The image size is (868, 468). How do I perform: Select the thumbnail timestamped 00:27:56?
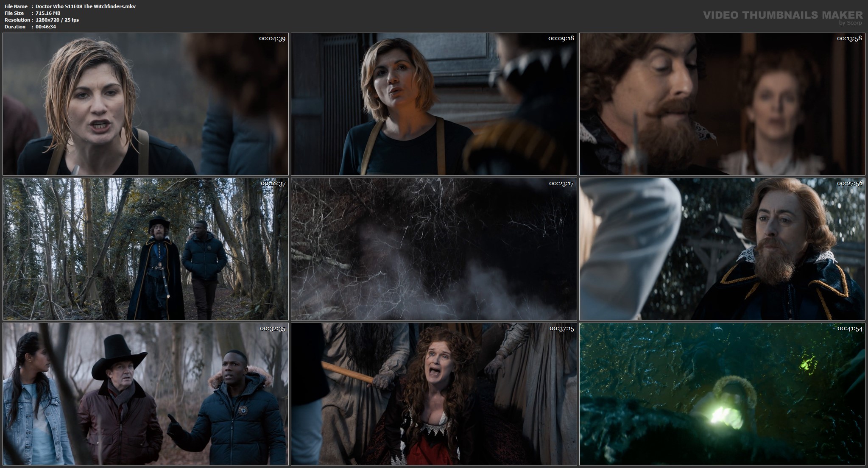[722, 249]
